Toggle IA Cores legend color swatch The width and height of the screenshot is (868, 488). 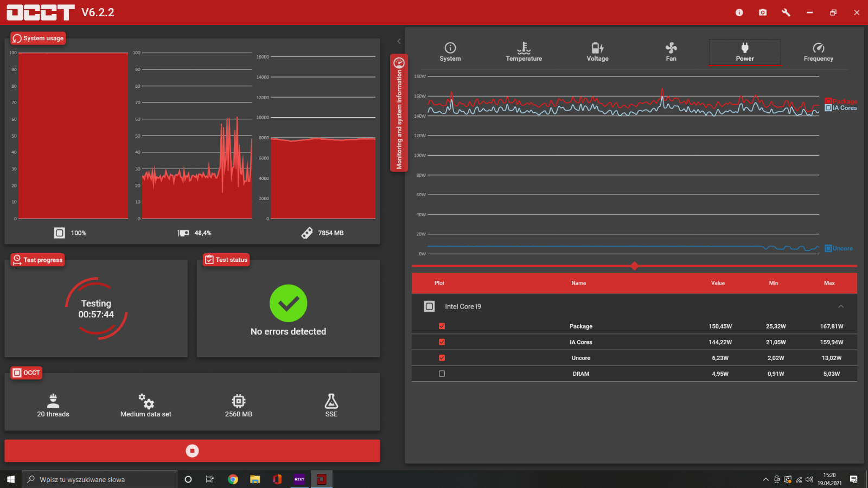click(x=828, y=108)
